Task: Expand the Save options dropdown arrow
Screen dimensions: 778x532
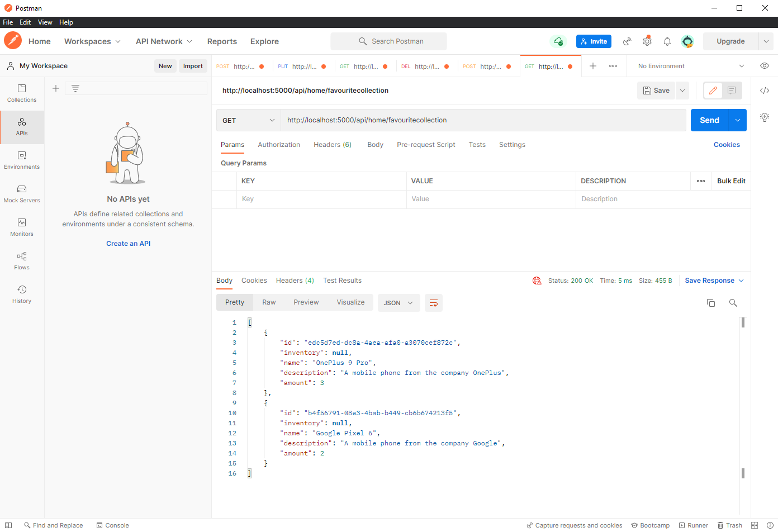Action: [682, 91]
